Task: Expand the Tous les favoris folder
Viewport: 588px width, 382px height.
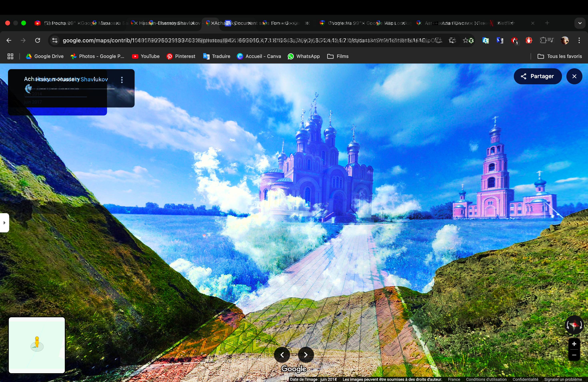Action: [x=560, y=56]
